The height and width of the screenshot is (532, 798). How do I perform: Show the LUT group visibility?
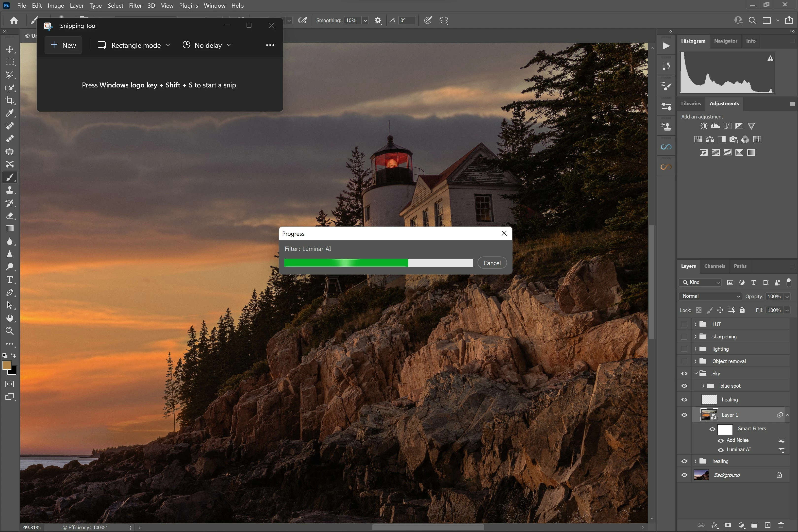coord(684,324)
